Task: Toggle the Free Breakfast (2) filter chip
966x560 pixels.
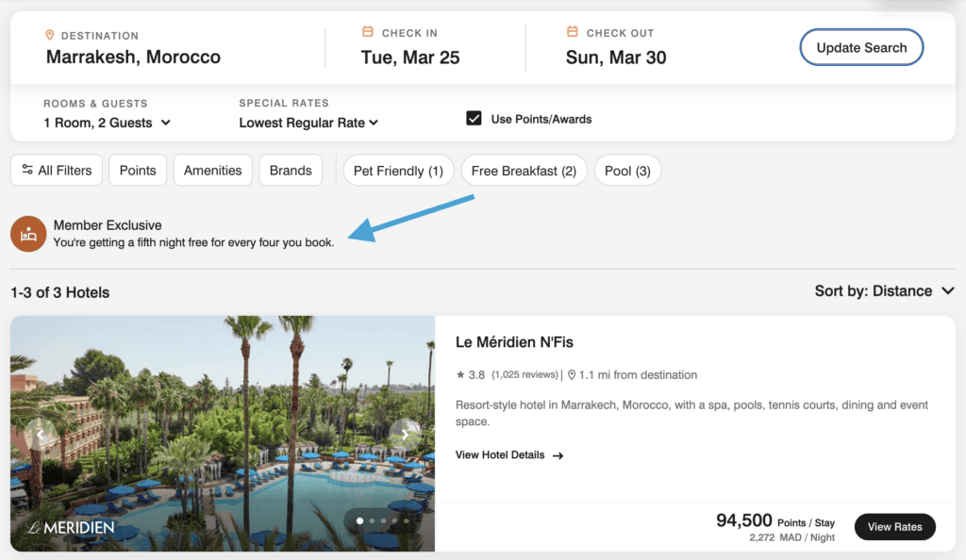Action: pyautogui.click(x=524, y=171)
